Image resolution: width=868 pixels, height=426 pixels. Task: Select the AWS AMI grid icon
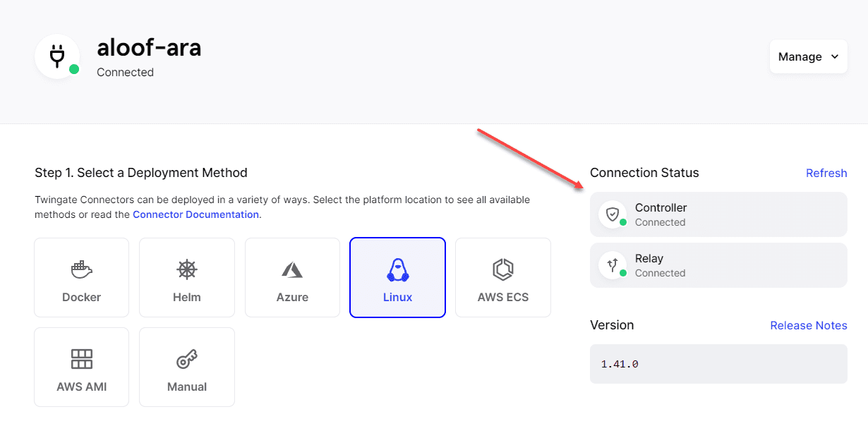point(82,359)
